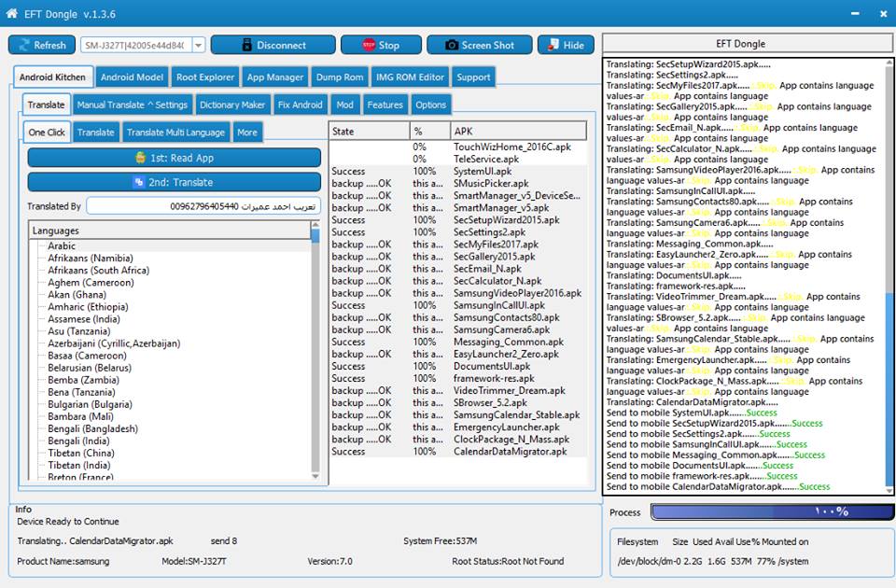
Task: Open the App Manager tab
Action: pos(274,77)
